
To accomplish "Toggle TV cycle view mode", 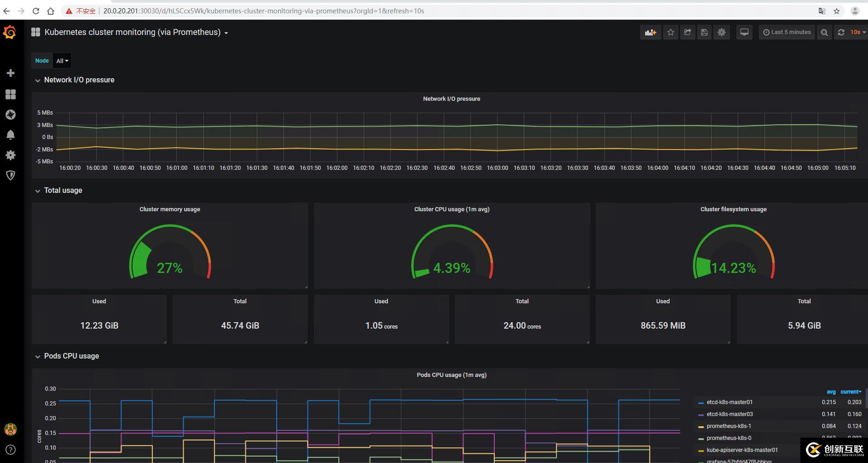I will (744, 32).
